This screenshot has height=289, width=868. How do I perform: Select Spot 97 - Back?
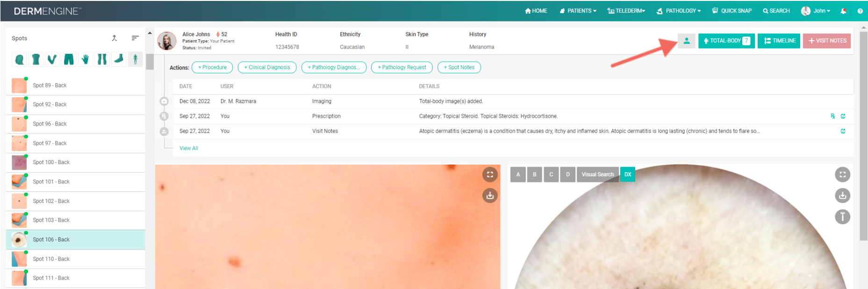[75, 143]
